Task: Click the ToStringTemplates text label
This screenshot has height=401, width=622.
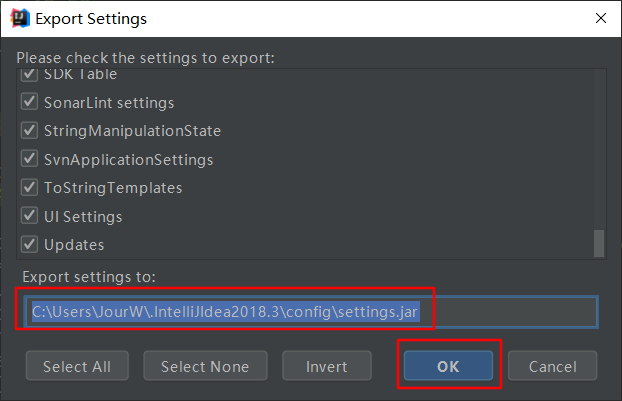Action: click(x=113, y=188)
